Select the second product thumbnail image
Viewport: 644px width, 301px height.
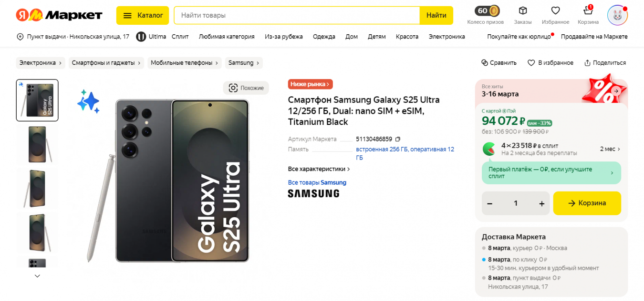37,144
